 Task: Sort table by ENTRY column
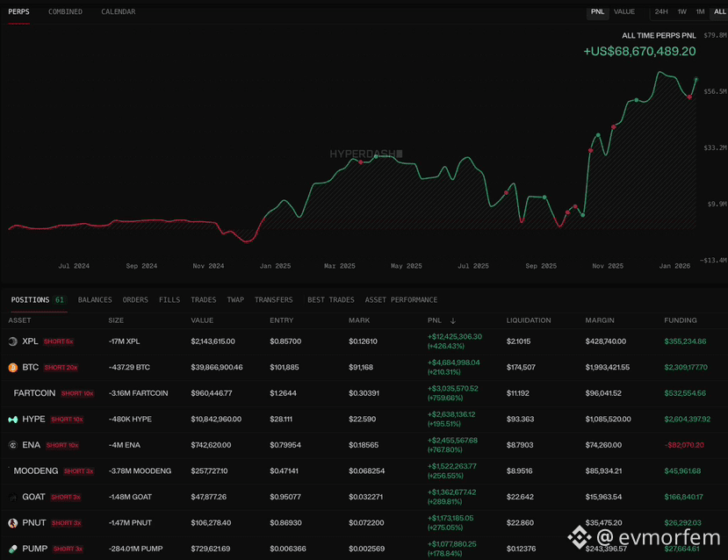[281, 320]
